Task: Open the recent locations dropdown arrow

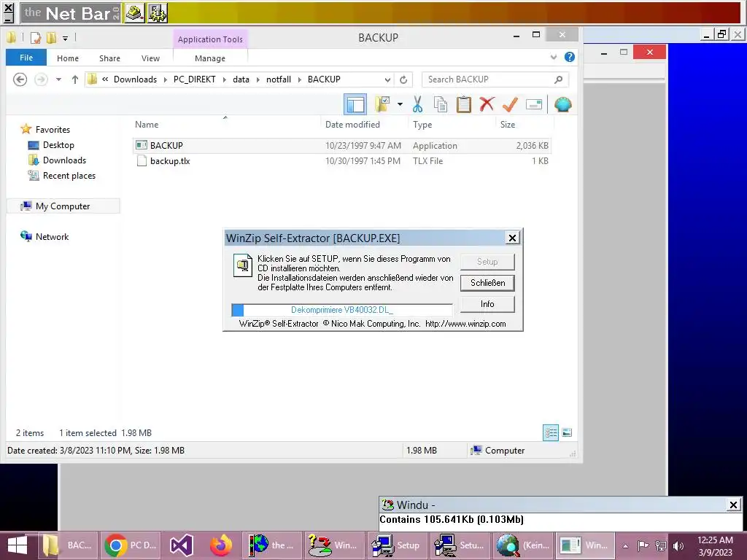Action: [x=58, y=79]
